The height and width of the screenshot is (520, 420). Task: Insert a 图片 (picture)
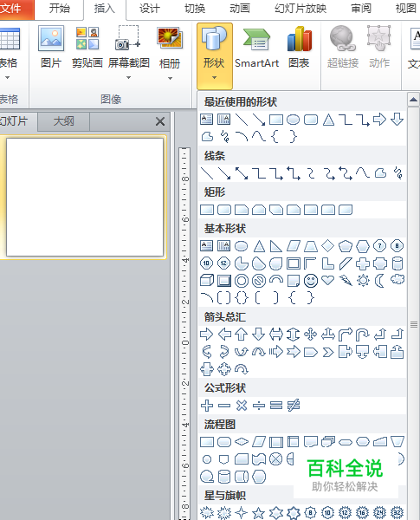pos(51,48)
